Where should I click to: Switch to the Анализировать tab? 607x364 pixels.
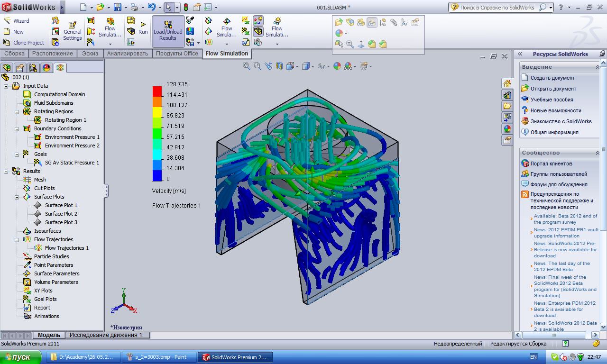128,54
